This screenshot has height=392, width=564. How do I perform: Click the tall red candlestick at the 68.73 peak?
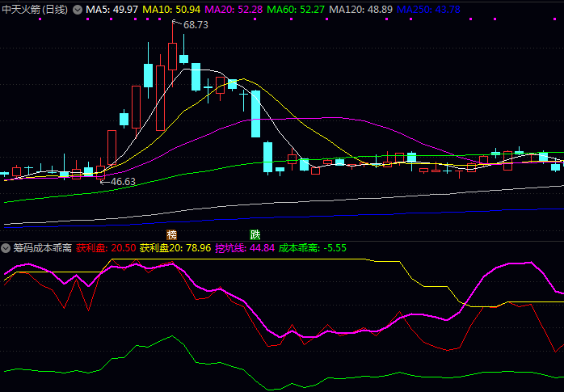(x=172, y=57)
